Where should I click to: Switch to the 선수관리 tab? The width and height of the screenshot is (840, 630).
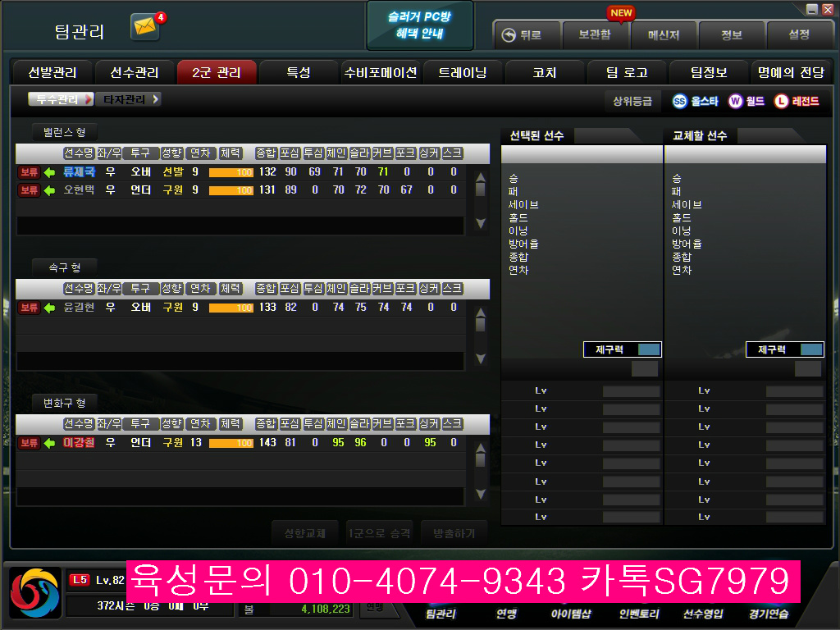coord(135,72)
